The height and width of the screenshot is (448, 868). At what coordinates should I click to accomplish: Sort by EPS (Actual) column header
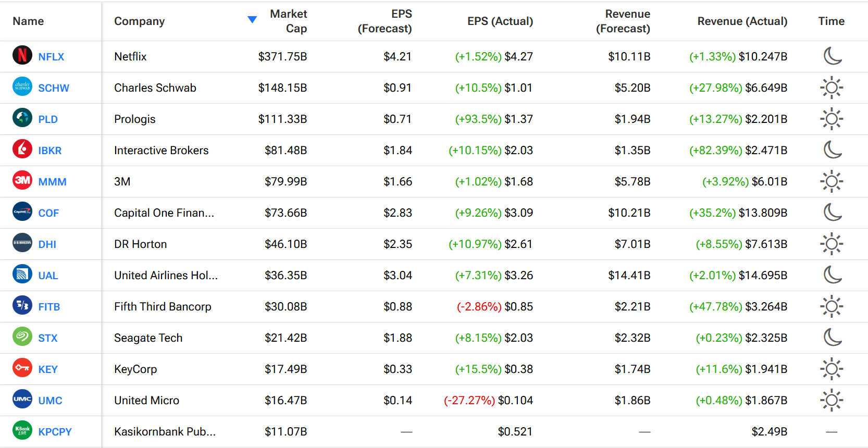click(500, 21)
